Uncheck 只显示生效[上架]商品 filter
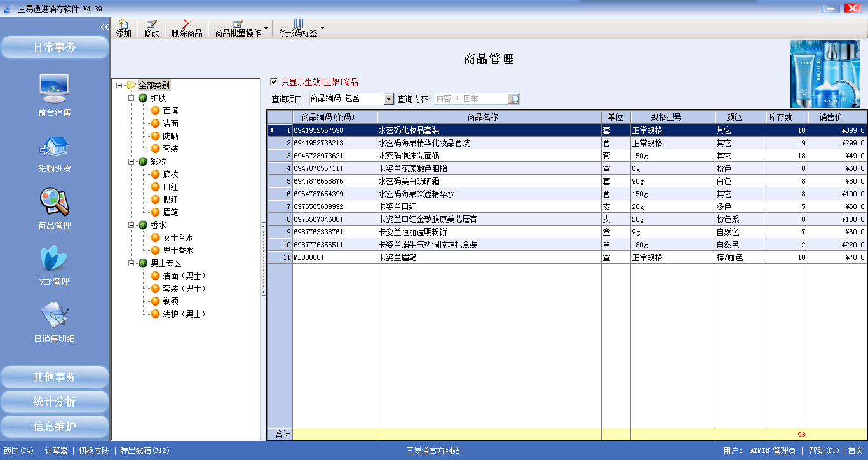 coord(275,82)
